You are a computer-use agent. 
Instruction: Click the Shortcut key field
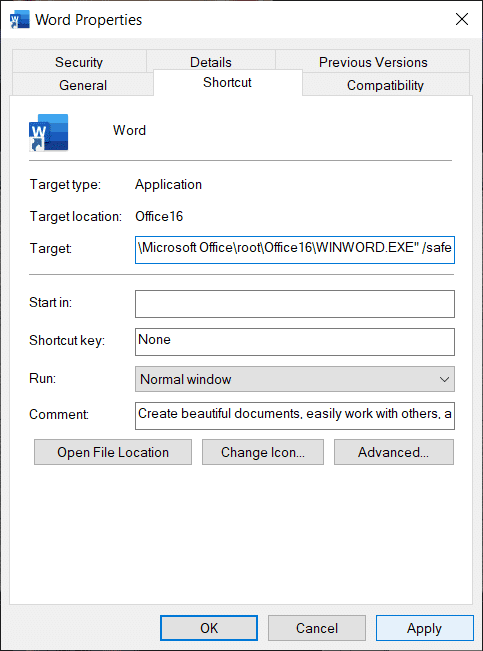click(295, 342)
